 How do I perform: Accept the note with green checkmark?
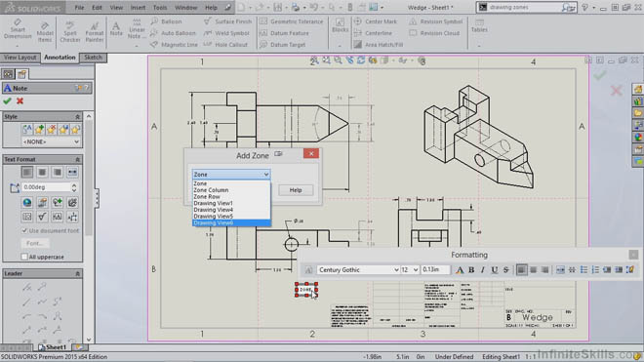[x=7, y=101]
